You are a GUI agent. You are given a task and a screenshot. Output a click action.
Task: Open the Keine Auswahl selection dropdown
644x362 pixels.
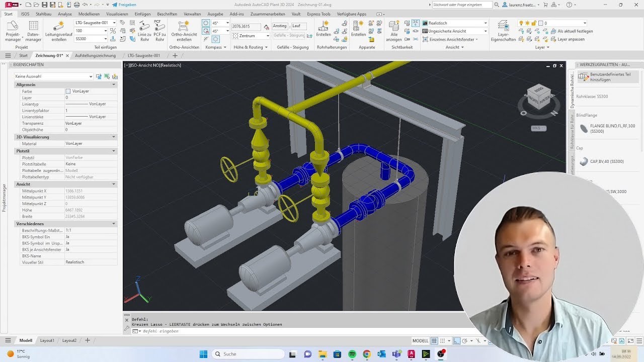tap(54, 76)
